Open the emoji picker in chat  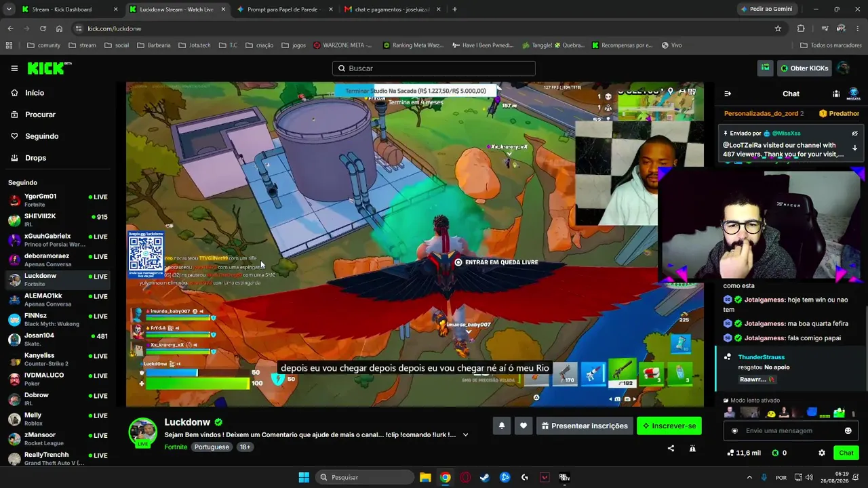click(x=848, y=430)
